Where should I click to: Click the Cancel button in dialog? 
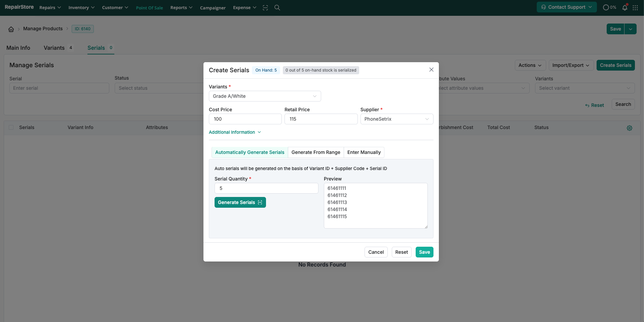376,252
